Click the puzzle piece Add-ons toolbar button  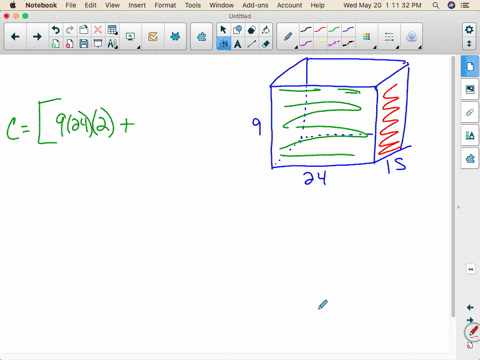(201, 37)
